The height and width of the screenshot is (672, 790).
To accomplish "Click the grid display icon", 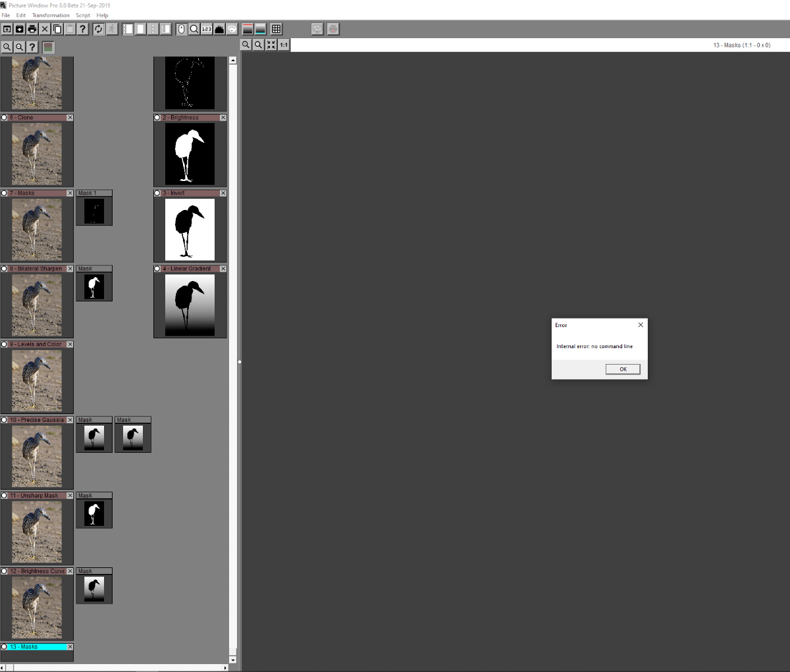I will 275,29.
